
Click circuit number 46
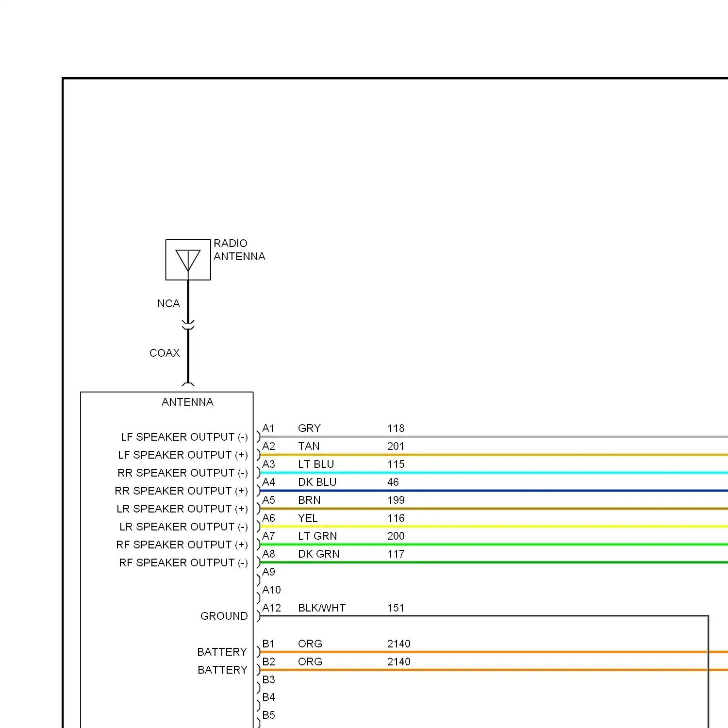pyautogui.click(x=393, y=482)
